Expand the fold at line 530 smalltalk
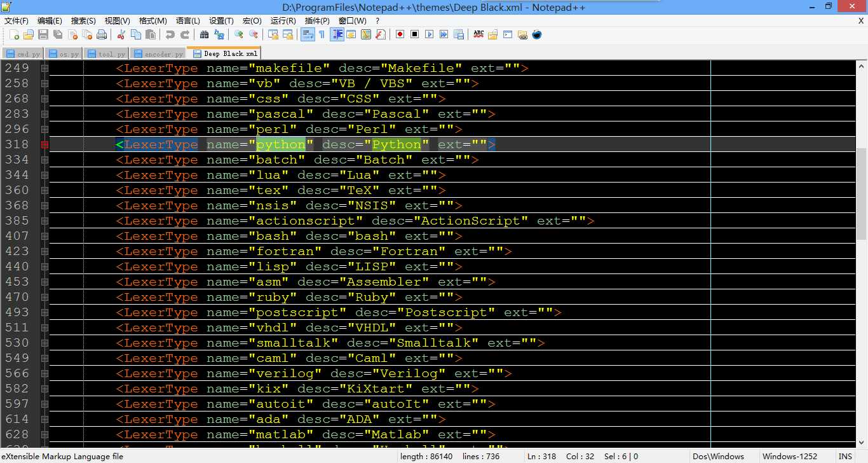The width and height of the screenshot is (868, 463). [x=44, y=343]
